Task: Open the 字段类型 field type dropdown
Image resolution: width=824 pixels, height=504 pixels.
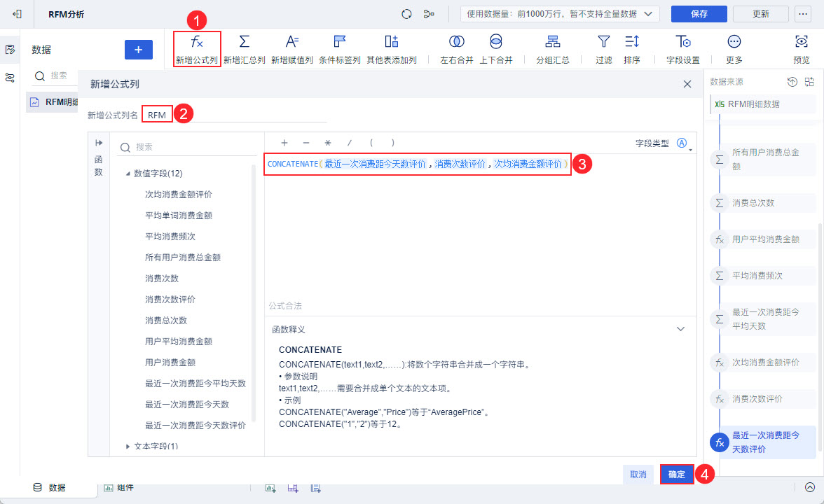Action: 682,143
